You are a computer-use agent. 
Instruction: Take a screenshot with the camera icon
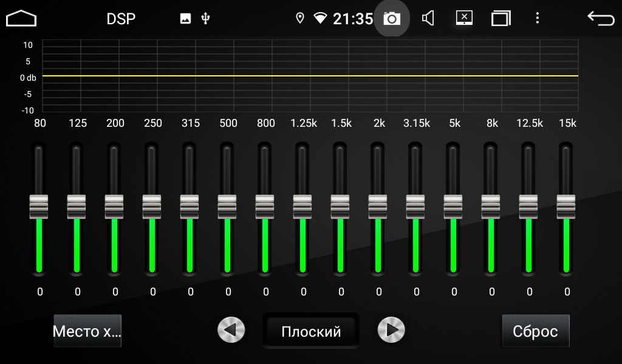click(x=392, y=19)
